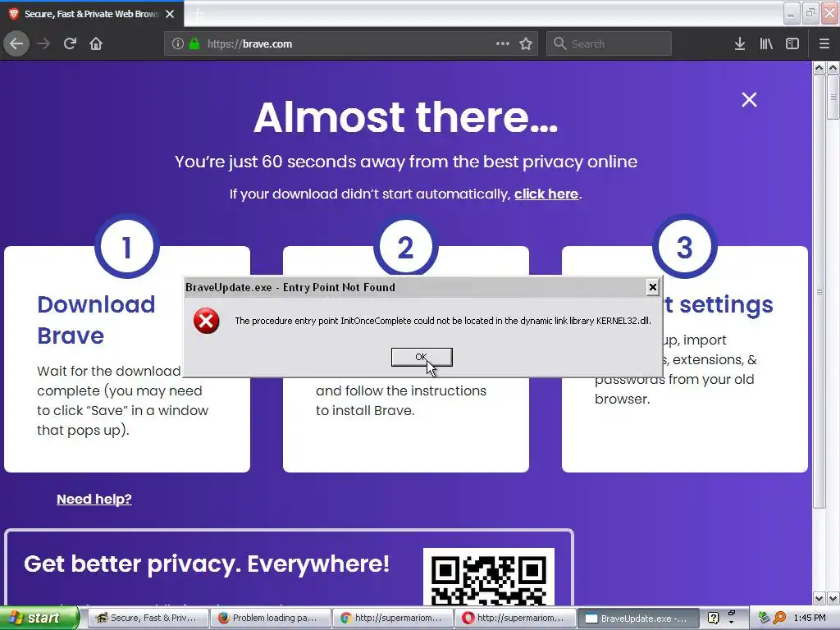The image size is (840, 630).
Task: Minimize the Firefox window
Action: (791, 13)
